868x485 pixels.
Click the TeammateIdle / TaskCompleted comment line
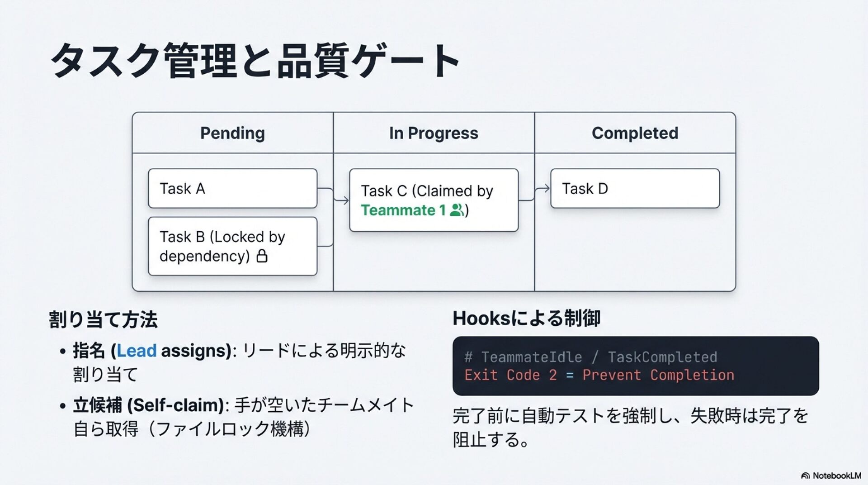click(591, 357)
